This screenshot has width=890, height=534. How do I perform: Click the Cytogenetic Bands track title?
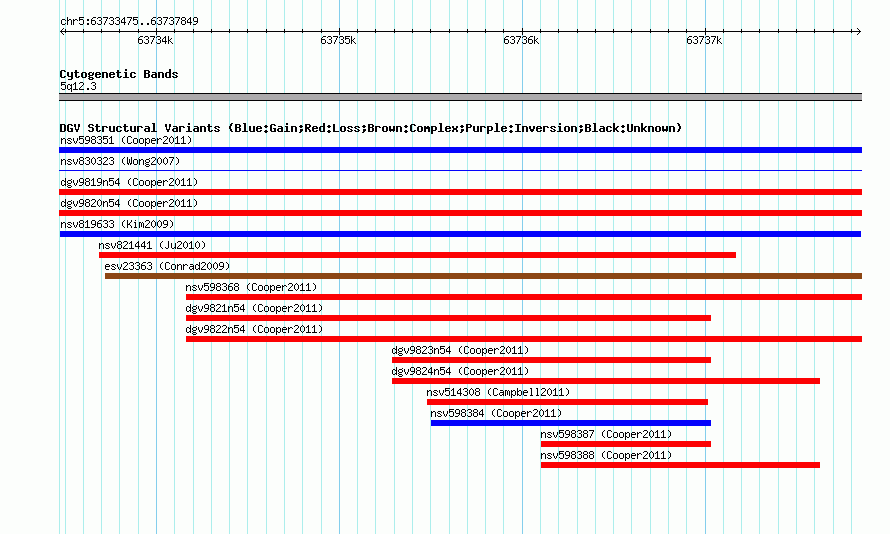click(x=119, y=74)
